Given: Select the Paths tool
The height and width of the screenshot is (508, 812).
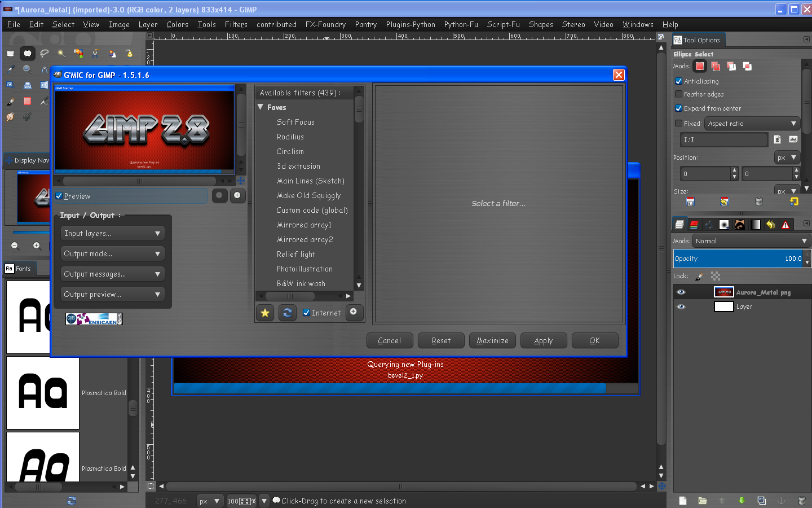Looking at the screenshot, I should 129,54.
